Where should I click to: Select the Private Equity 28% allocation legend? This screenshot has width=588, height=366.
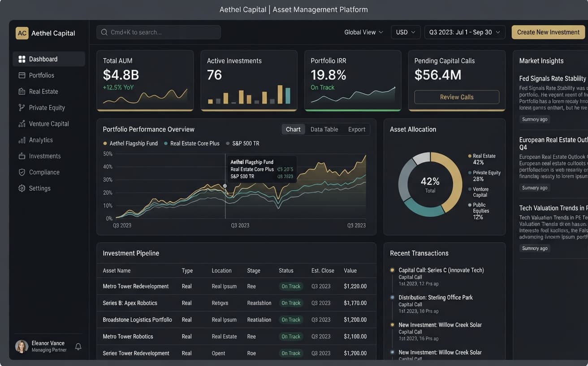pos(484,176)
